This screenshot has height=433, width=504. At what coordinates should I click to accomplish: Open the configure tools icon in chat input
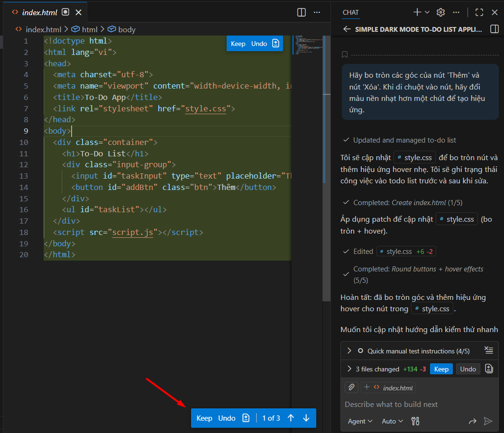(416, 421)
